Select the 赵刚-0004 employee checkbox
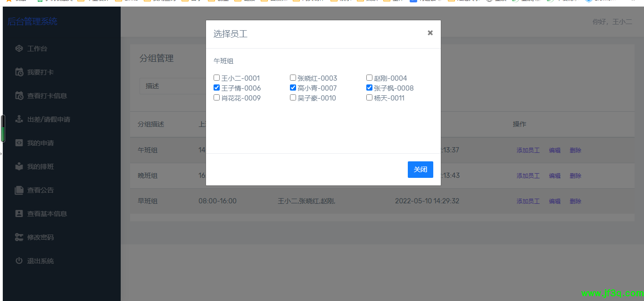The width and height of the screenshot is (644, 301). coord(370,78)
